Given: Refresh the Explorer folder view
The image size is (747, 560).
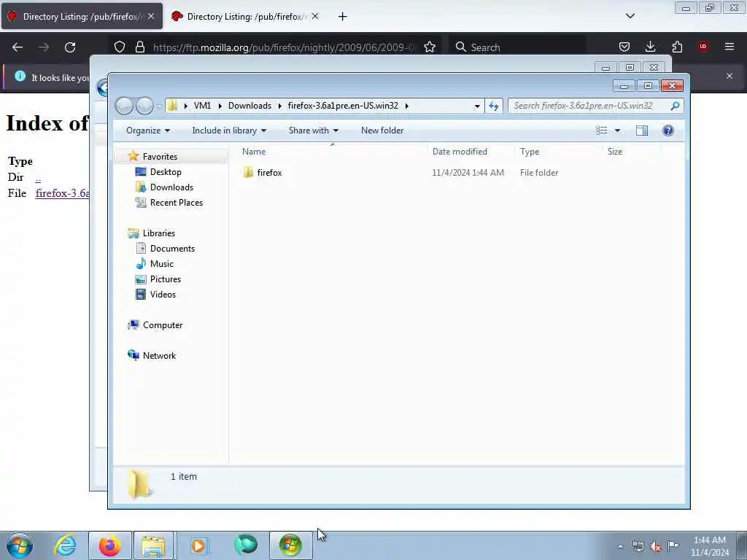Looking at the screenshot, I should (494, 106).
